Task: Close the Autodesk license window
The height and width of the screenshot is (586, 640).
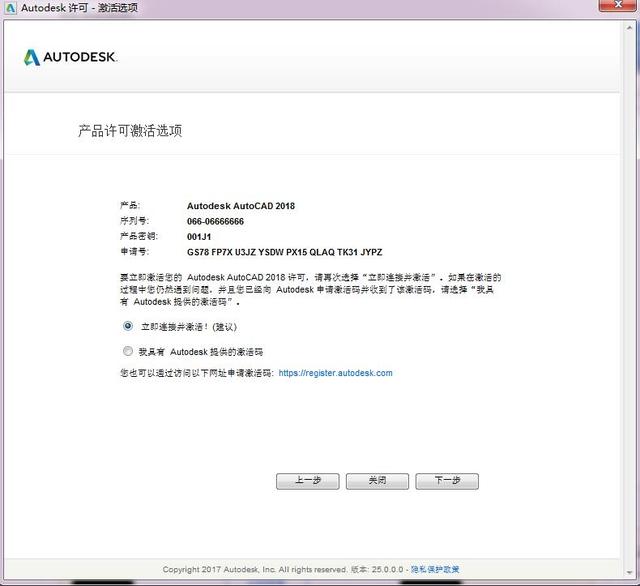Action: (618, 4)
